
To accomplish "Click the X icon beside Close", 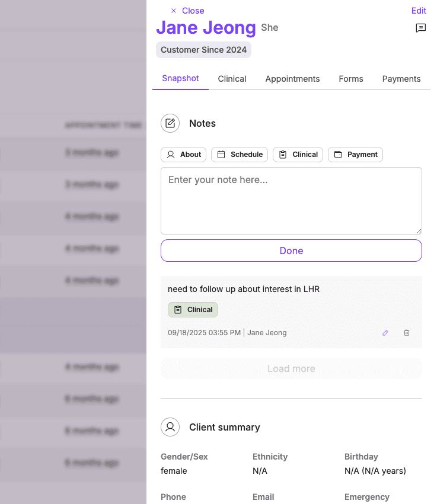I will [x=173, y=11].
